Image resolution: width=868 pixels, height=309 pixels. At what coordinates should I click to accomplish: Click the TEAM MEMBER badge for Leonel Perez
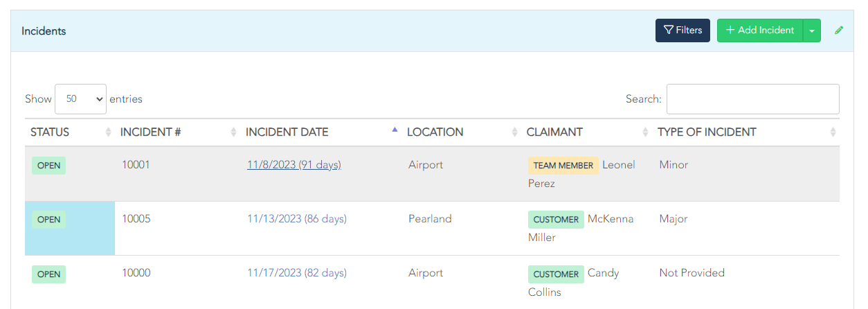click(563, 166)
